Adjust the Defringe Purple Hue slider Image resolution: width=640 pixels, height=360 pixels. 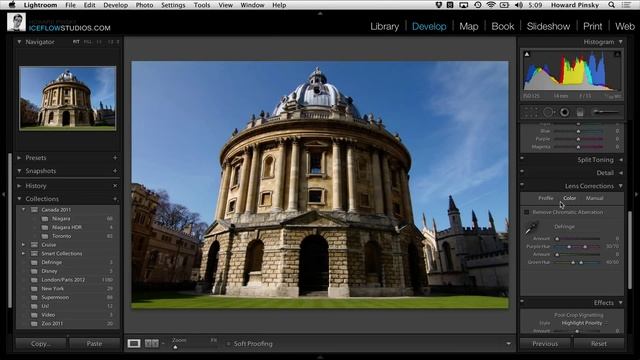[x=577, y=247]
